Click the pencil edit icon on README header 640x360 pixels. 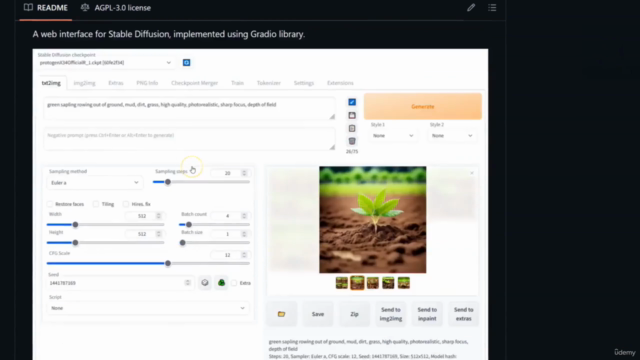coord(471,7)
